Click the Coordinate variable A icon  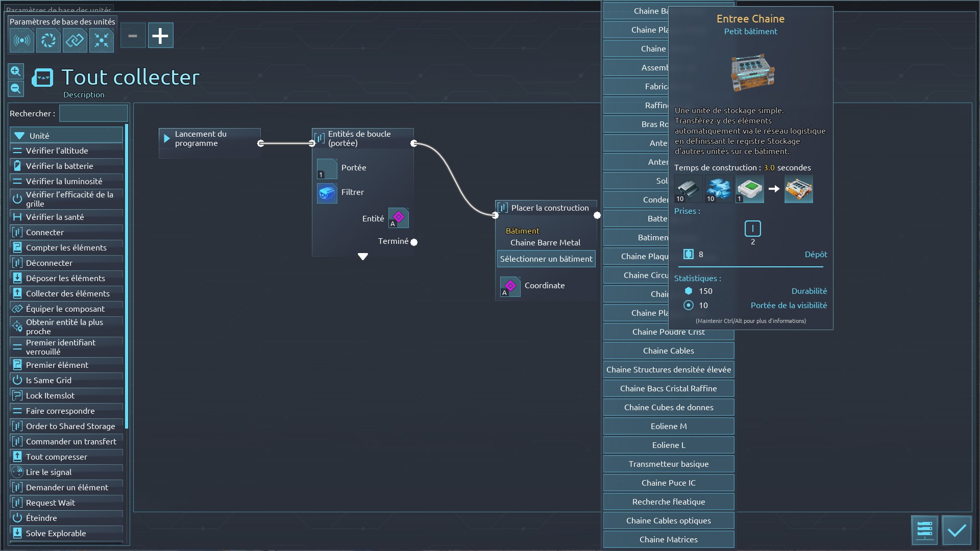click(510, 286)
